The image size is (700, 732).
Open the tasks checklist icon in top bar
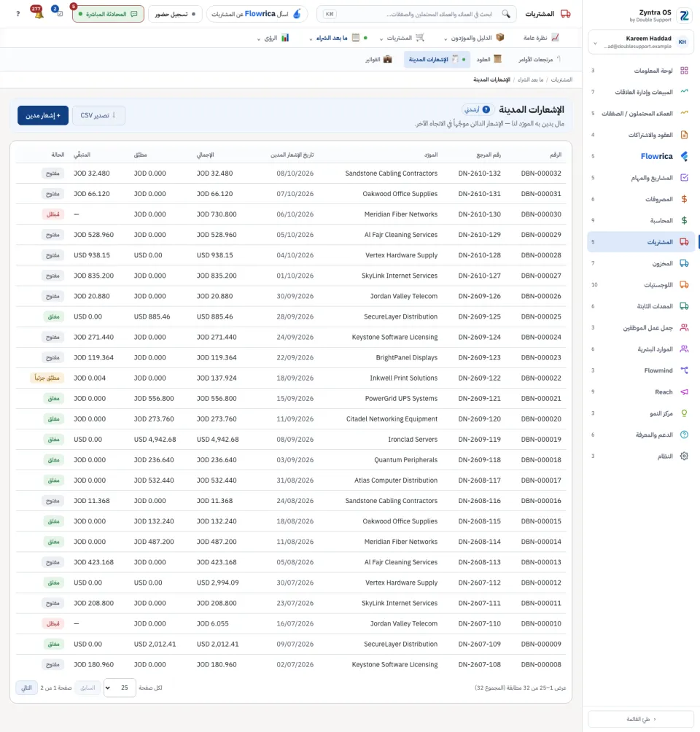coord(59,14)
